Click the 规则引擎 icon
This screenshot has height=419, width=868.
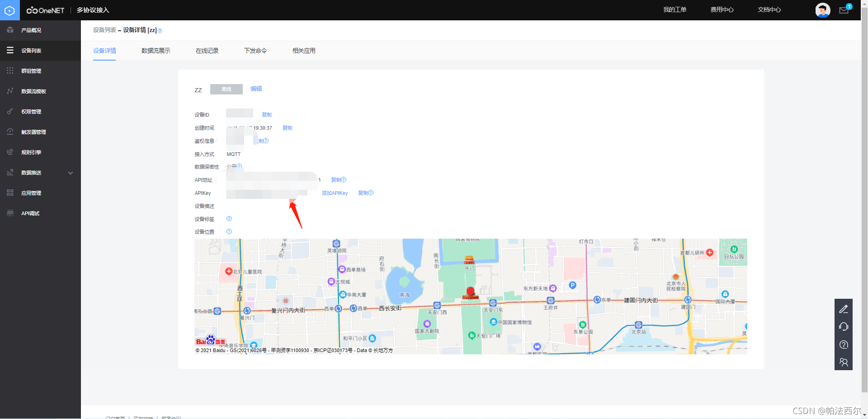pyautogui.click(x=10, y=152)
